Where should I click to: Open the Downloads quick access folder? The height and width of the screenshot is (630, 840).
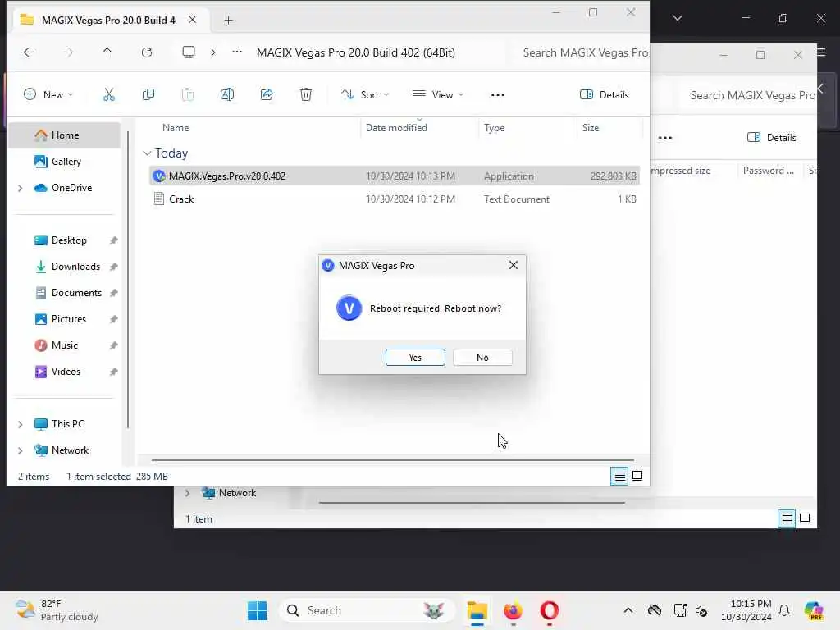(x=75, y=267)
